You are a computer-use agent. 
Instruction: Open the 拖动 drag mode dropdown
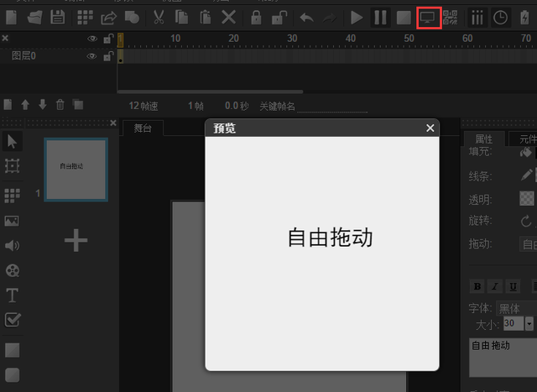(529, 244)
